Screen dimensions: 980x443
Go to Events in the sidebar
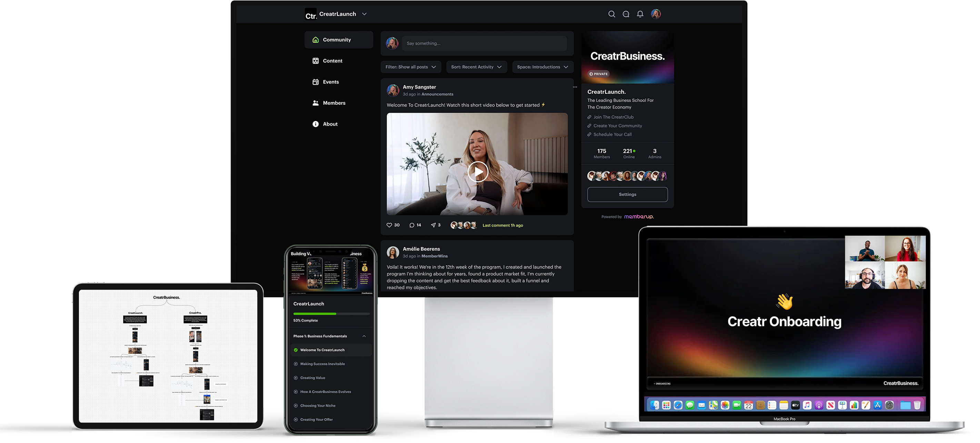pos(331,82)
